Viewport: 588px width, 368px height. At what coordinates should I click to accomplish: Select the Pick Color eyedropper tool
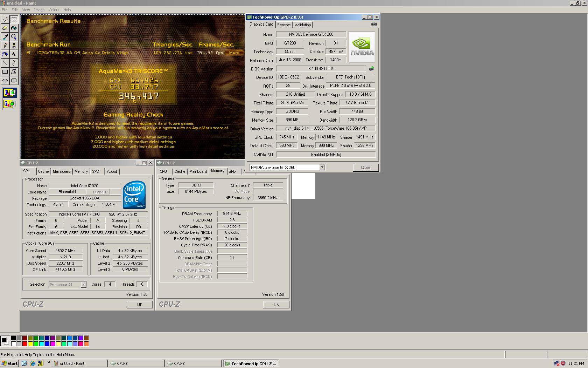[x=5, y=36]
